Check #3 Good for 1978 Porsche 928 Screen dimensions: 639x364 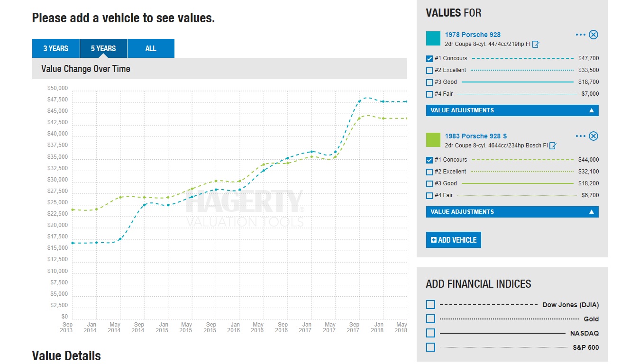point(429,82)
